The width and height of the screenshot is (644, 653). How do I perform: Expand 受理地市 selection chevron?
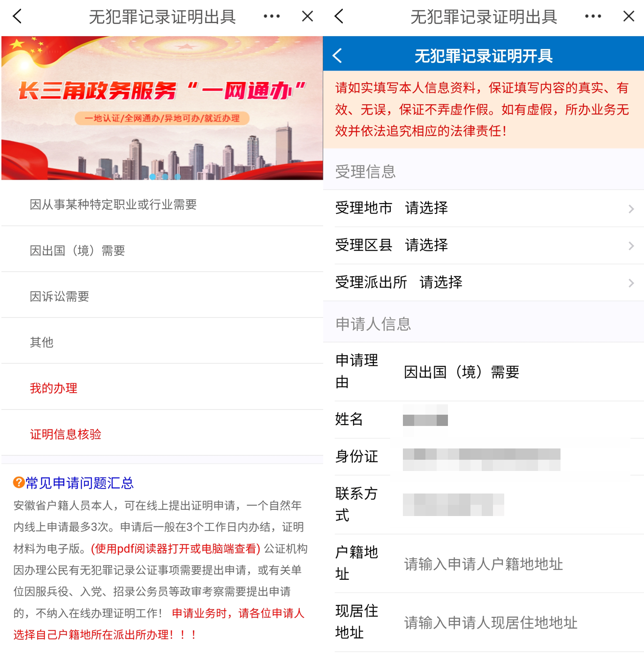tap(631, 209)
